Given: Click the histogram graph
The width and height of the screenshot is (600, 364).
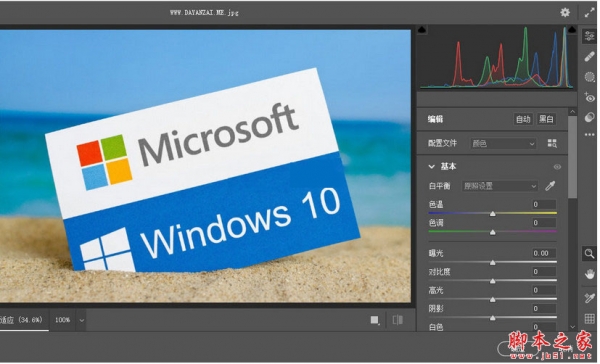Looking at the screenshot, I should pos(497,57).
